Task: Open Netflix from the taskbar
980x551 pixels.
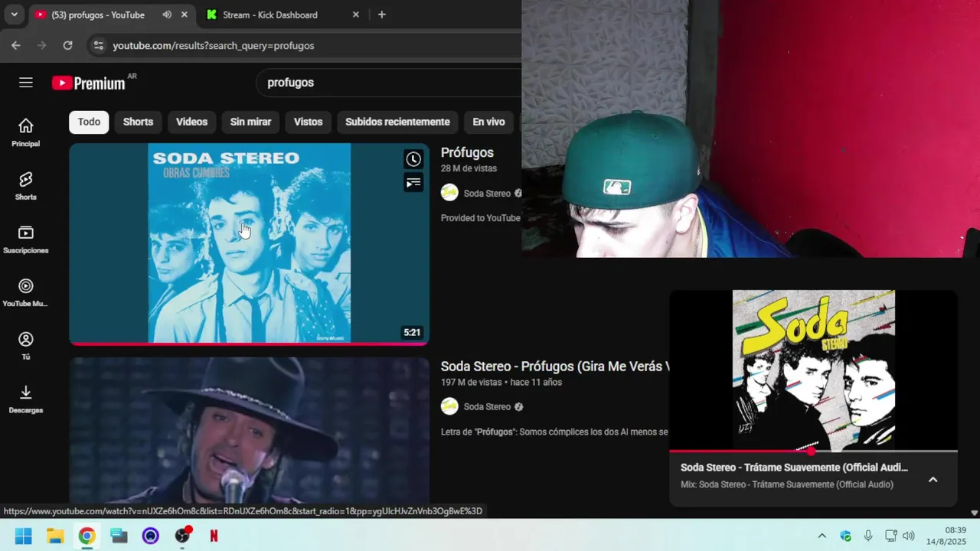Action: (x=214, y=536)
